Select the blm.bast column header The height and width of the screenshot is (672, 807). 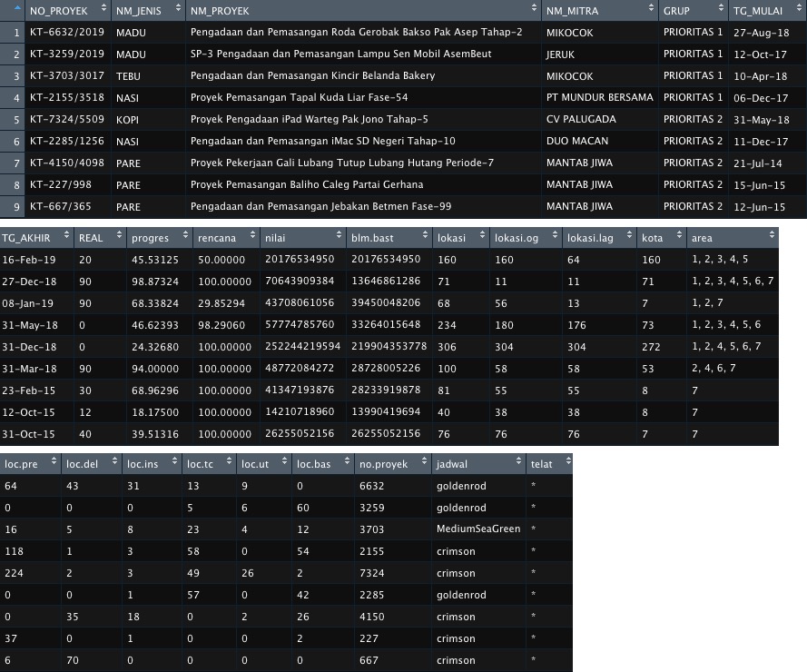[x=372, y=238]
